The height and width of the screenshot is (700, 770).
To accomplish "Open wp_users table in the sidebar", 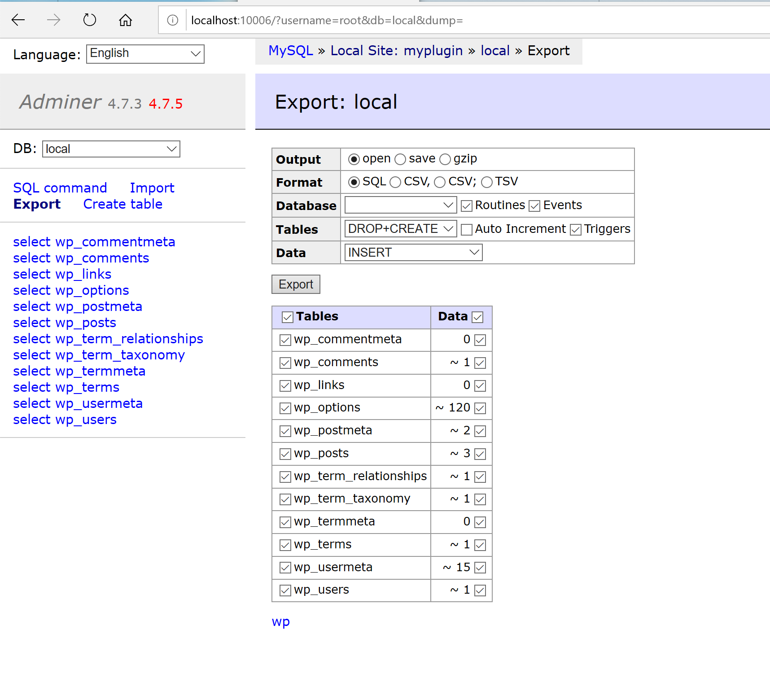I will [x=86, y=420].
